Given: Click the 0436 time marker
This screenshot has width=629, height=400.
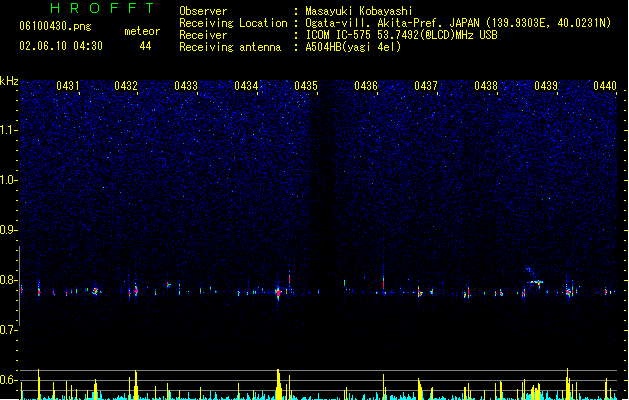Looking at the screenshot, I should coord(366,86).
